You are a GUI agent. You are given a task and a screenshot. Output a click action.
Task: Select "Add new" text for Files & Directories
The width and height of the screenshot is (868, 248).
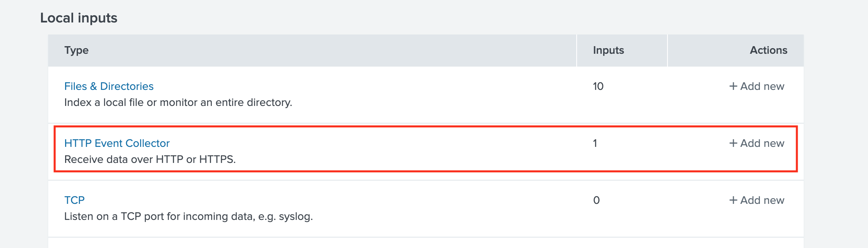762,86
